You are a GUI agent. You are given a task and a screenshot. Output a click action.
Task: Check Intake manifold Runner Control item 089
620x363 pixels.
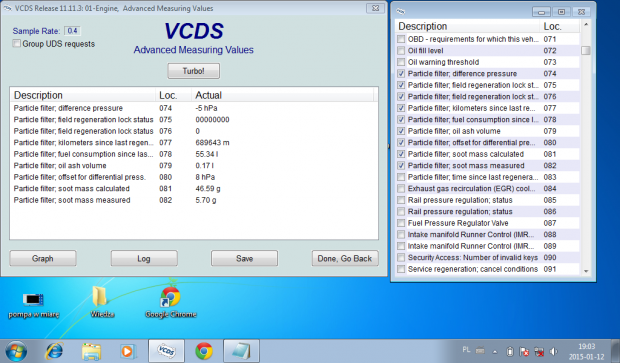pyautogui.click(x=401, y=246)
